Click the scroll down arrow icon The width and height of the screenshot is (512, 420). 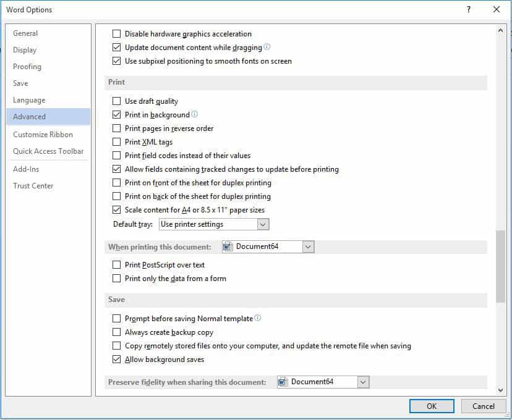[x=500, y=390]
